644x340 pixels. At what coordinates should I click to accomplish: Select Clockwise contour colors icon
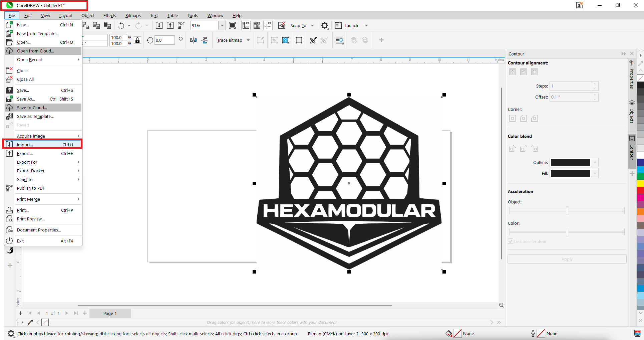pyautogui.click(x=523, y=149)
